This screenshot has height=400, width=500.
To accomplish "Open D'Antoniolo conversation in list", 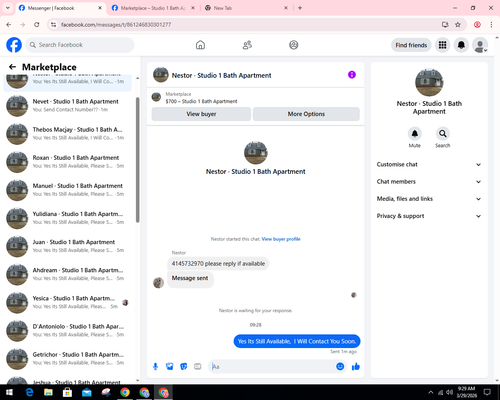I will click(x=68, y=330).
